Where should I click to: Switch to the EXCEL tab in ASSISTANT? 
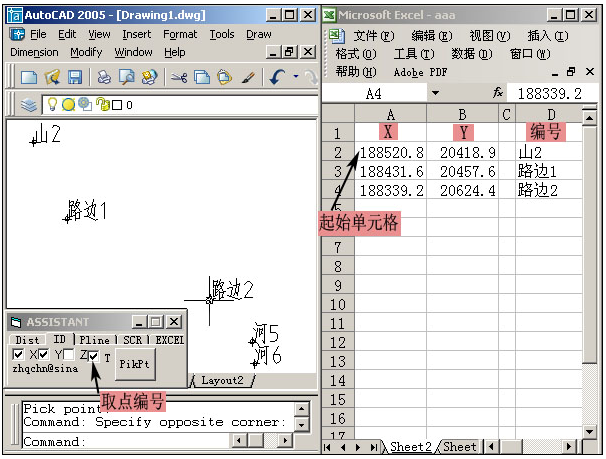coord(169,340)
